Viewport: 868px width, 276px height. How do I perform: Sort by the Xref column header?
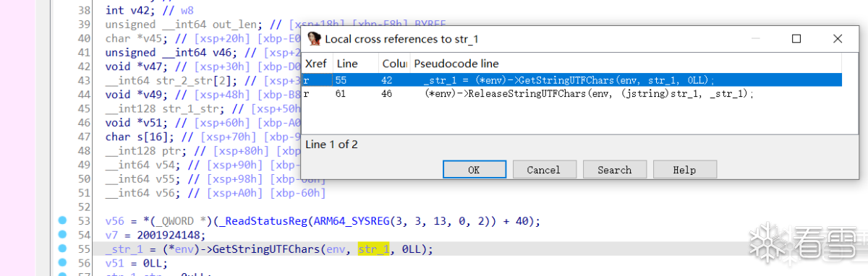click(317, 64)
